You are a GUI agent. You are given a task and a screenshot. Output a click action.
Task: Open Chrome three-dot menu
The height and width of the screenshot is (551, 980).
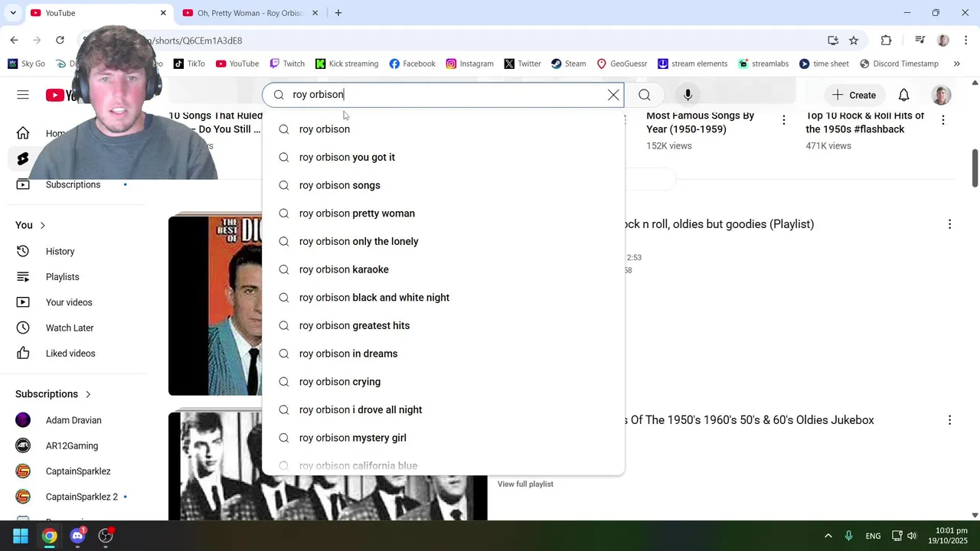tap(966, 41)
